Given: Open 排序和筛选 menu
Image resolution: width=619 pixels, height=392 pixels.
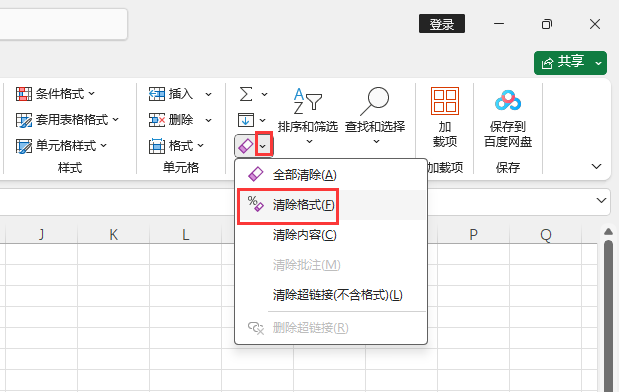Looking at the screenshot, I should [x=308, y=116].
